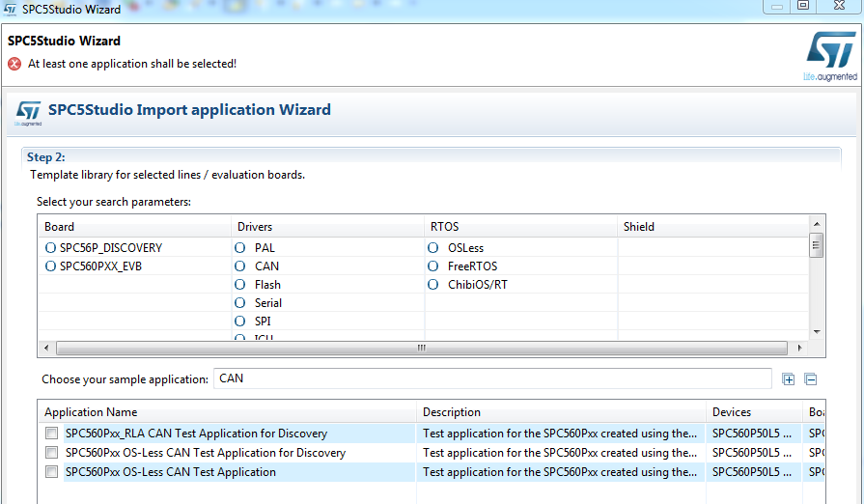Click the ST logo beside the Import wizard title
Image resolution: width=864 pixels, height=504 pixels.
pyautogui.click(x=28, y=112)
